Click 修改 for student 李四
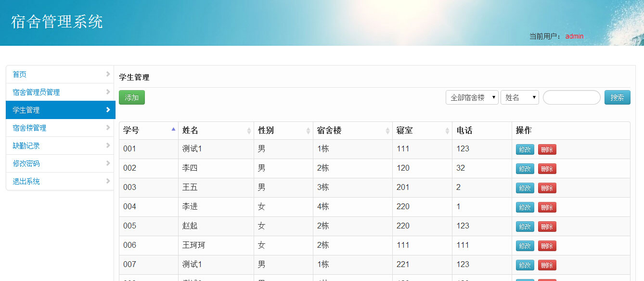This screenshot has width=644, height=281. 524,168
